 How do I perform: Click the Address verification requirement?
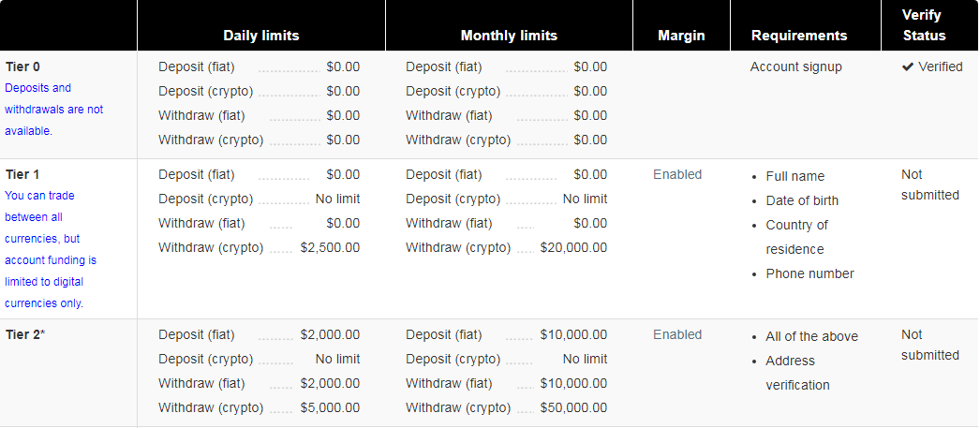(797, 373)
